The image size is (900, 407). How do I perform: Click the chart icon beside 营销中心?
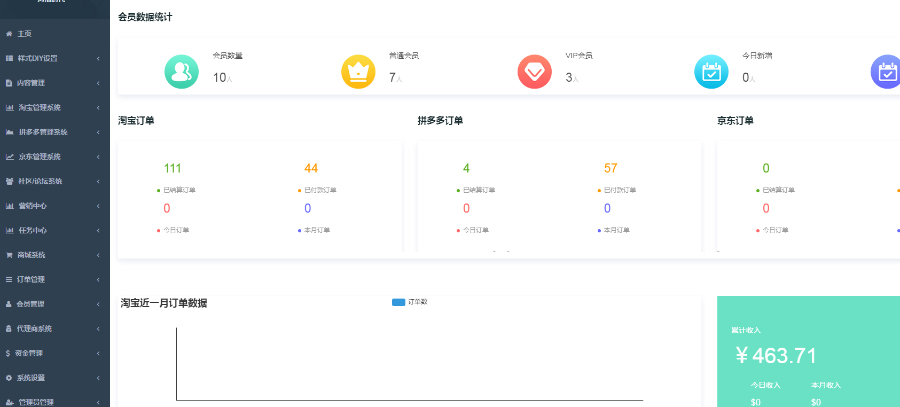pyautogui.click(x=9, y=206)
